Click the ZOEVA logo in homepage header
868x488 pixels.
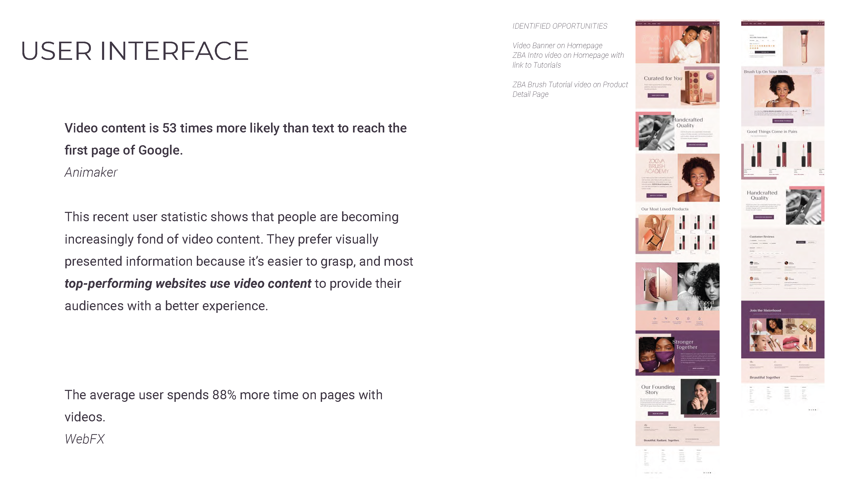tap(639, 24)
